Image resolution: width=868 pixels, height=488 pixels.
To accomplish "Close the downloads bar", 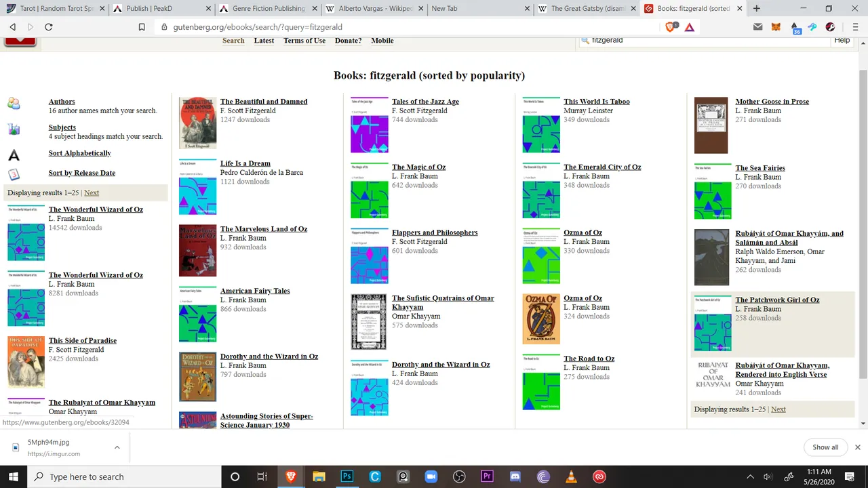I will tap(857, 447).
